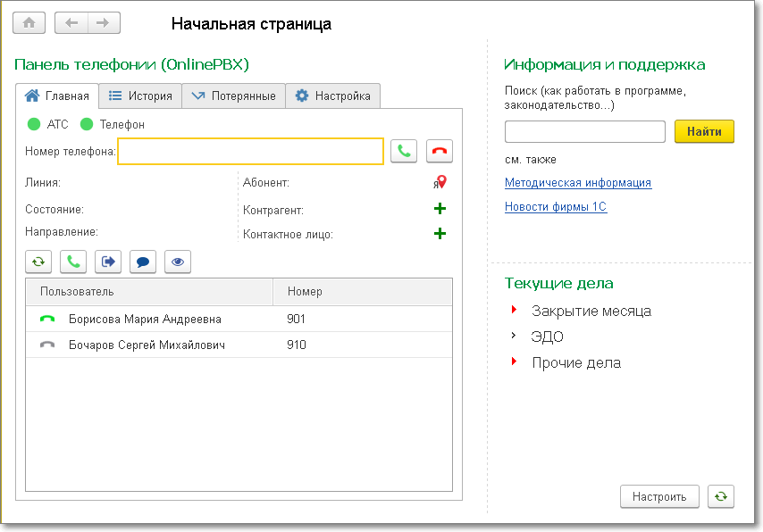Image resolution: width=763 pixels, height=532 pixels.
Task: Click the green Телефон status indicator
Action: coord(87,124)
